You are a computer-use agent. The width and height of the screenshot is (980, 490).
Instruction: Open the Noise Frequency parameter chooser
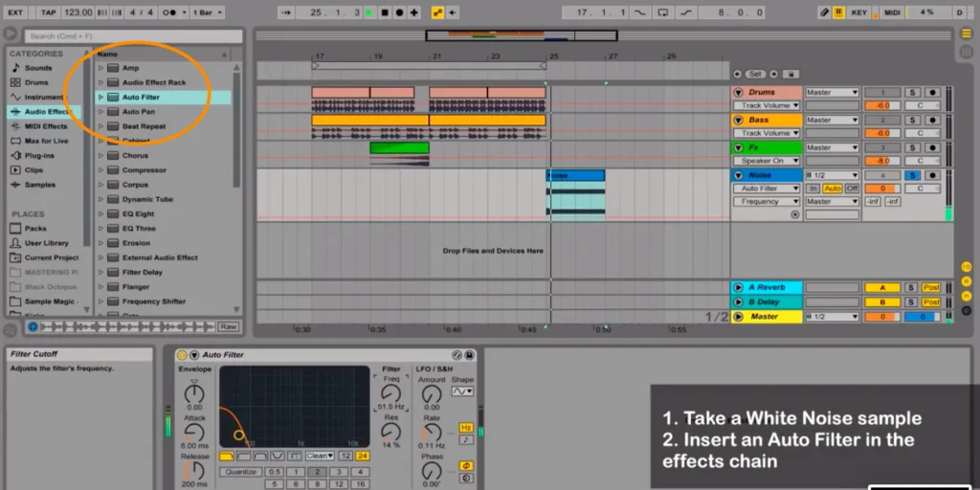(x=767, y=201)
